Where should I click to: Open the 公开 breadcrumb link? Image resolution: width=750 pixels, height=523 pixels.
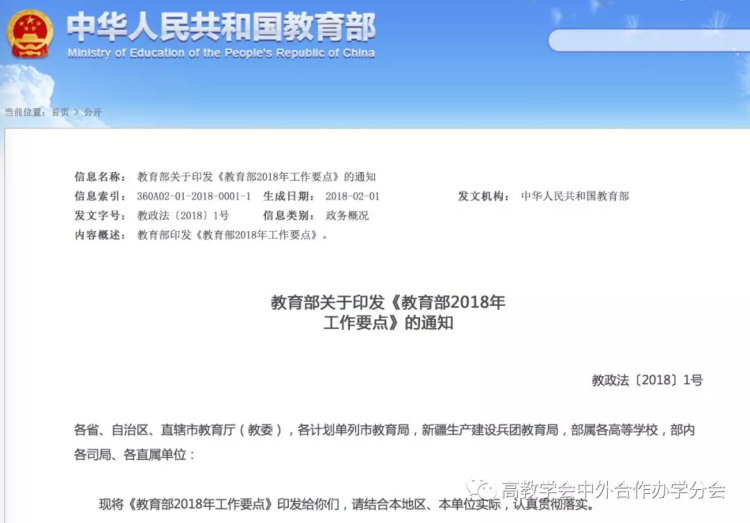[x=93, y=112]
